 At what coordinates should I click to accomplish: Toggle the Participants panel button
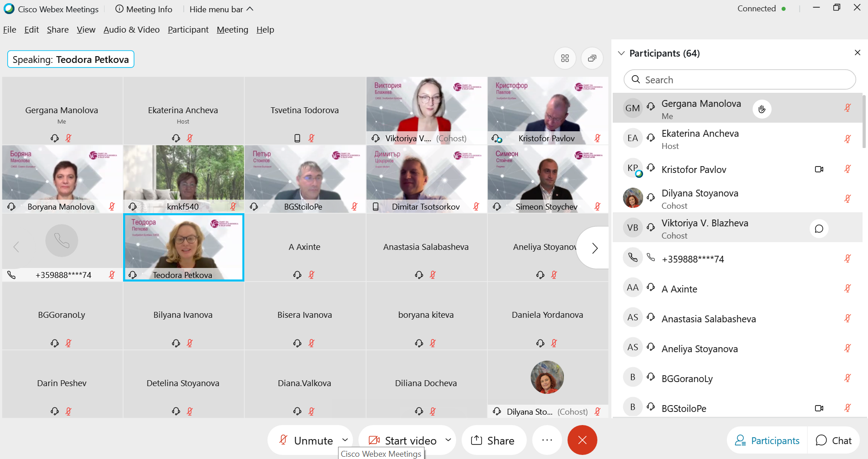[x=767, y=440]
